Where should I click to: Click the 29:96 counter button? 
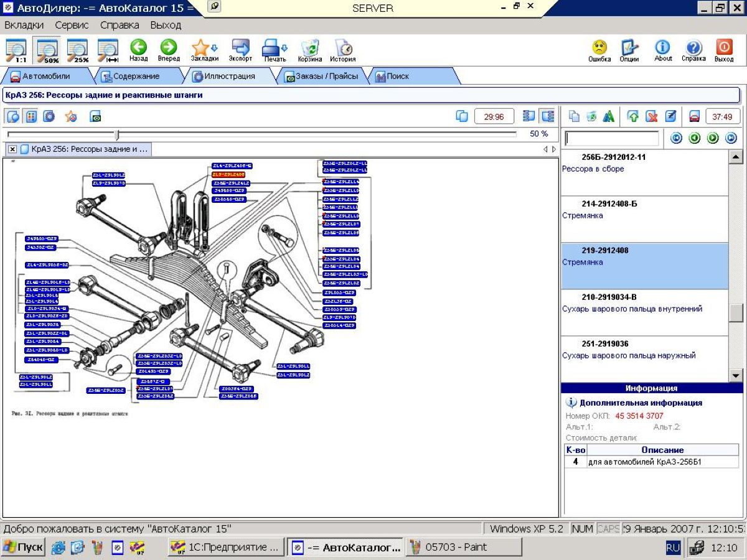[494, 116]
